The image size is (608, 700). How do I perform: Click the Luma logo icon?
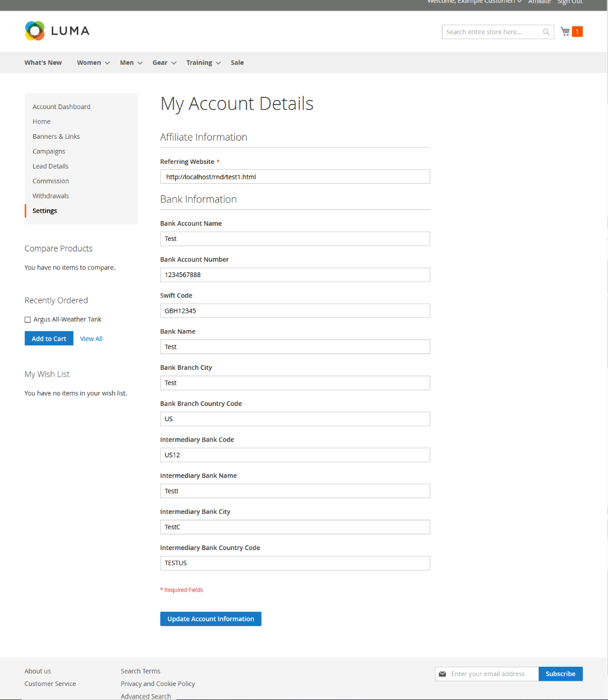point(35,31)
